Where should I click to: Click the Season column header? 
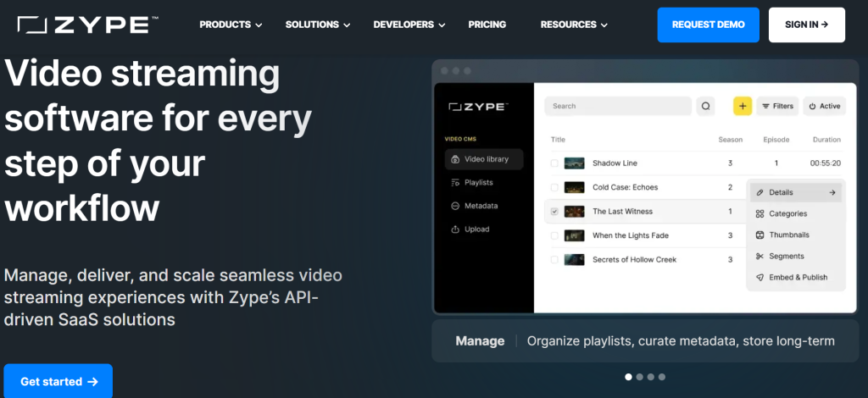tap(730, 140)
